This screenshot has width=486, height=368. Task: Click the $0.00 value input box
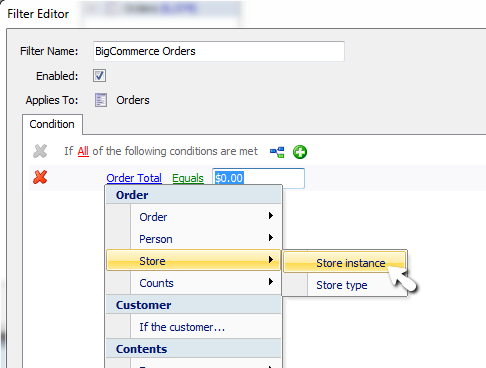[258, 178]
